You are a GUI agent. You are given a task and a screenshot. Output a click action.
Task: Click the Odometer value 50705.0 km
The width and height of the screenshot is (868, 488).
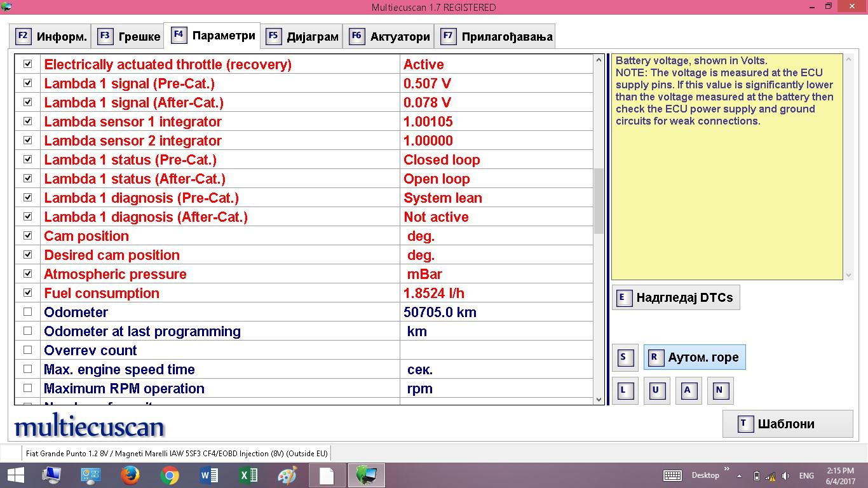440,312
